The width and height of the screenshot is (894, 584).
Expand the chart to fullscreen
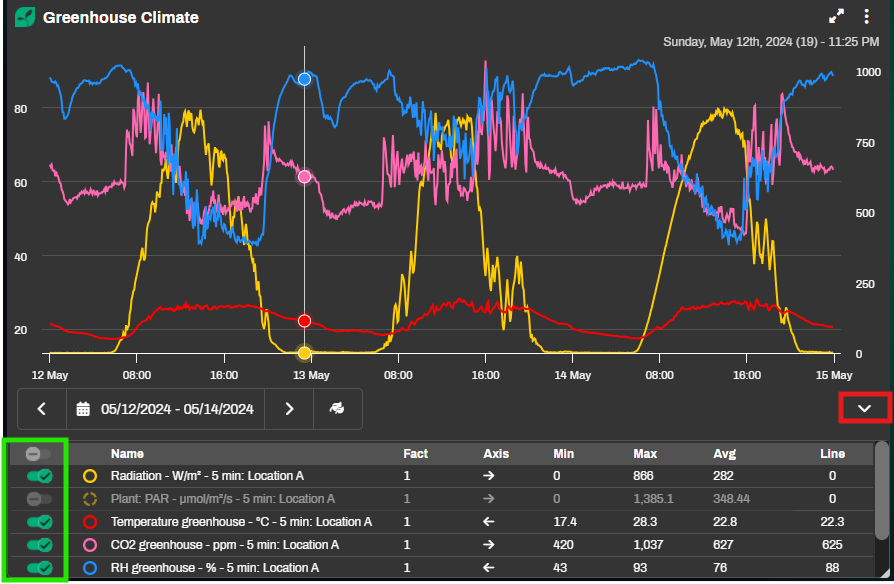(x=837, y=17)
